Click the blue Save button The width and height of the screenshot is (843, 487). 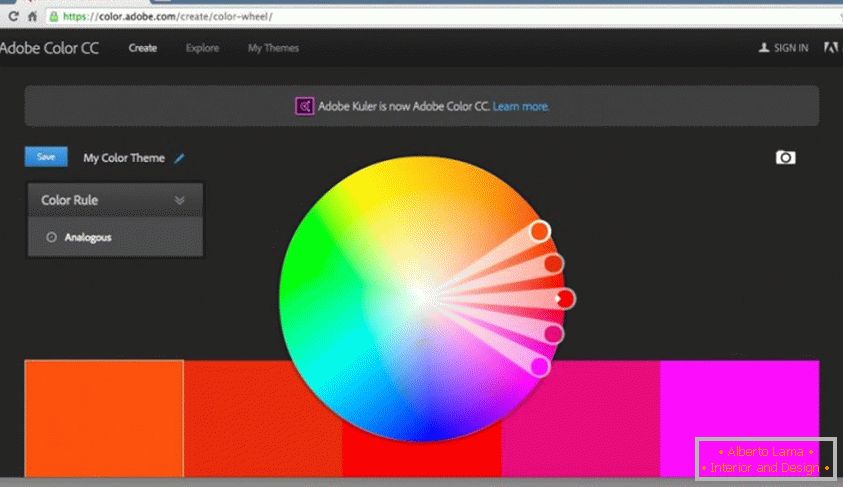click(46, 156)
